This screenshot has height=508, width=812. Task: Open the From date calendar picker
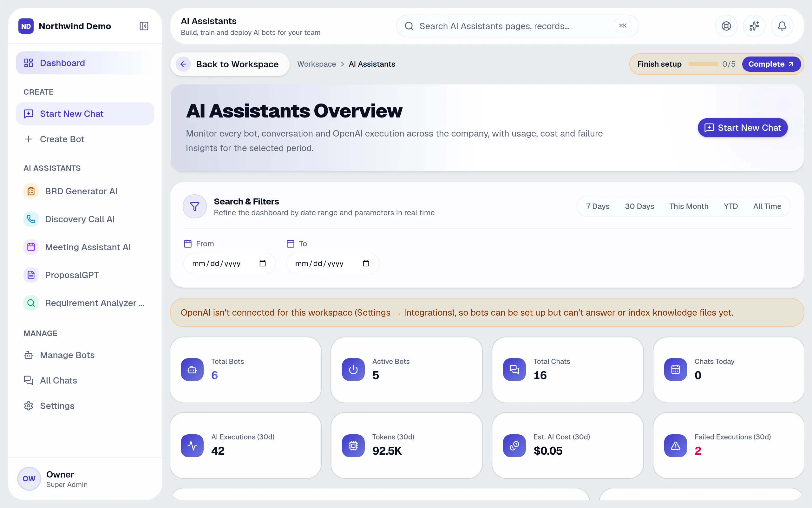coord(262,264)
